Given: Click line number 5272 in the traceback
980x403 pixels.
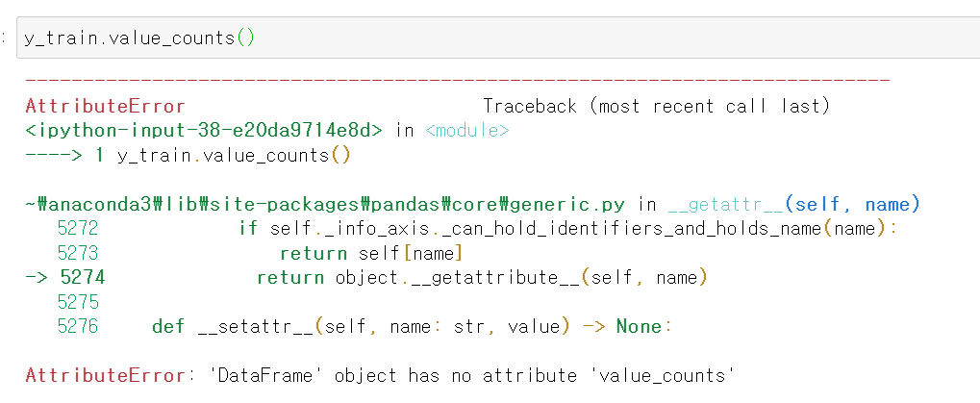Looking at the screenshot, I should [x=78, y=228].
